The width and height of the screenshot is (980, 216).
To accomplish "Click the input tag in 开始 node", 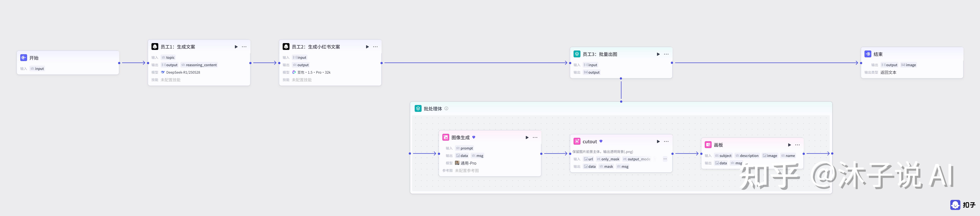I will tap(37, 68).
